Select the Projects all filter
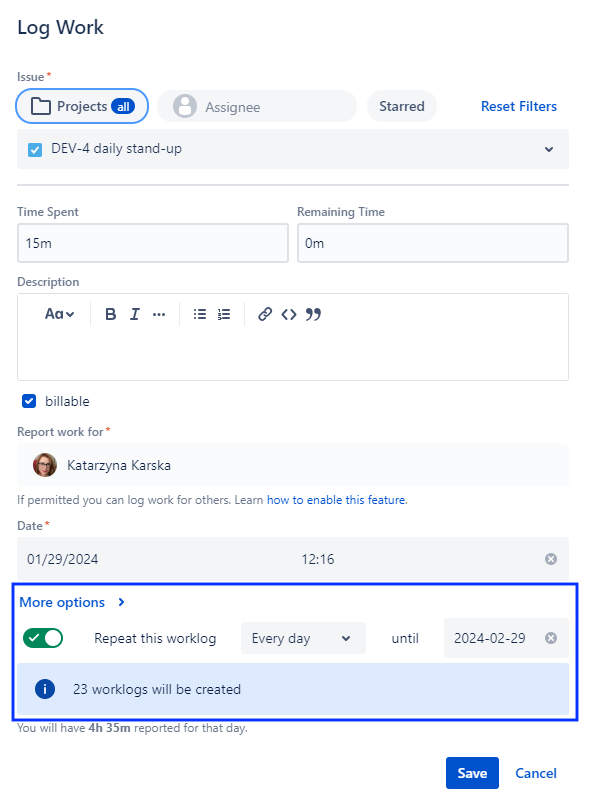 tap(82, 106)
